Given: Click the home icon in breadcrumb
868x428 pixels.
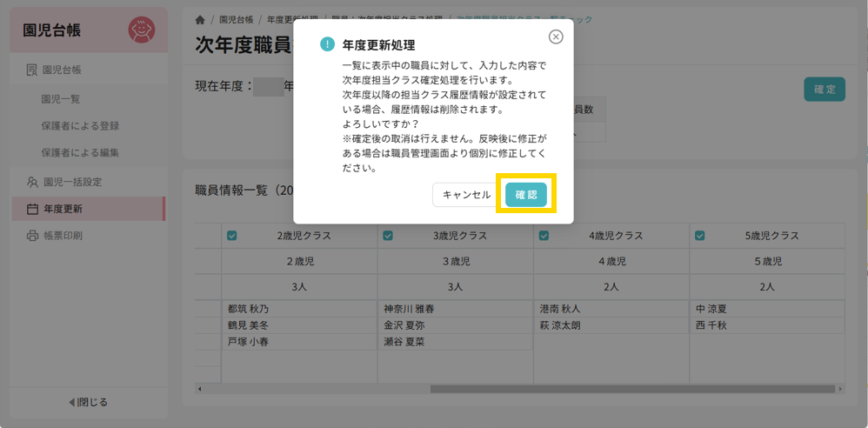Looking at the screenshot, I should [200, 19].
